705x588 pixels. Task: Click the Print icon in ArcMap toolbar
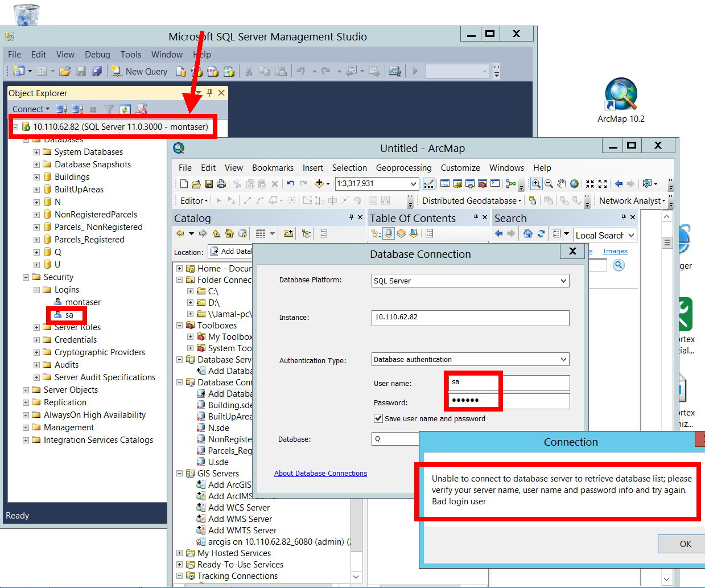pos(221,184)
